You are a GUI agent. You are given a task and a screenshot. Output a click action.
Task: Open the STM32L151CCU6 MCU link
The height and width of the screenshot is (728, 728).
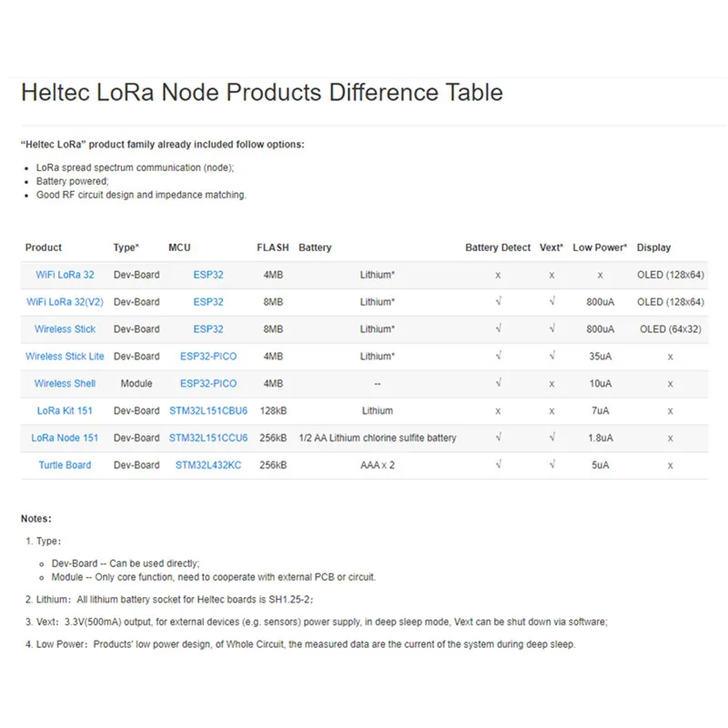(x=208, y=439)
